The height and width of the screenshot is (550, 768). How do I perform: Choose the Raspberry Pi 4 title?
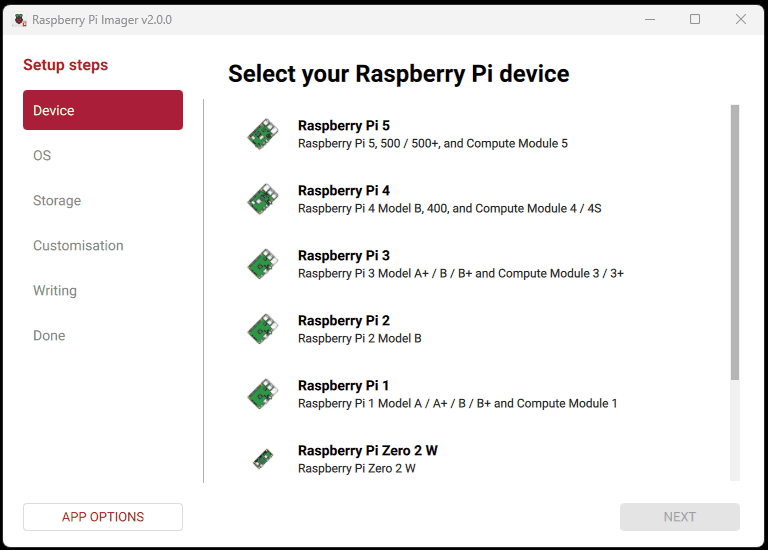click(344, 191)
